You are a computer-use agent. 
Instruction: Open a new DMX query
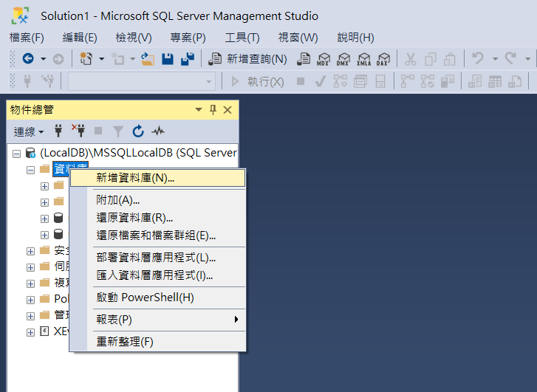click(343, 59)
